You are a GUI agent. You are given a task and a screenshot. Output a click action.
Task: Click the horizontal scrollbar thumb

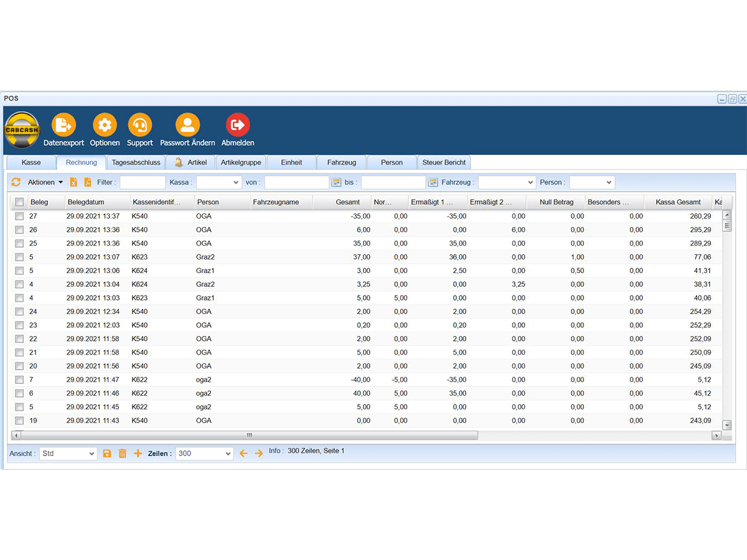[x=249, y=436]
